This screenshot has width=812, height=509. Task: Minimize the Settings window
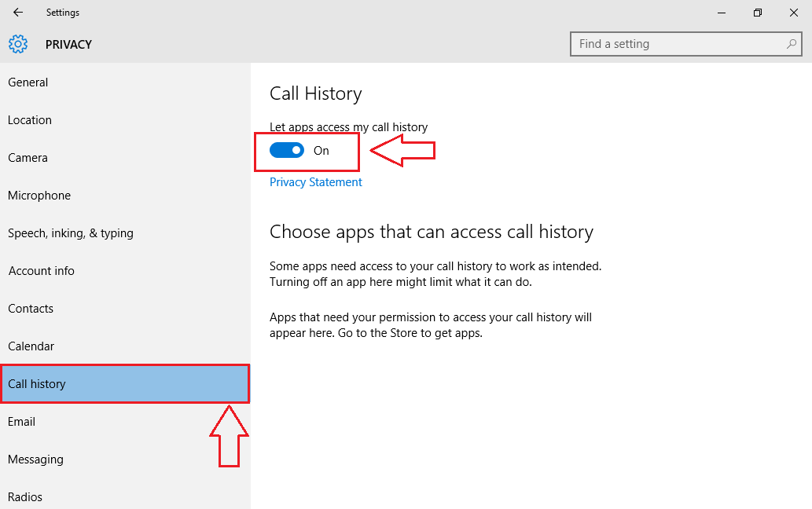click(722, 13)
